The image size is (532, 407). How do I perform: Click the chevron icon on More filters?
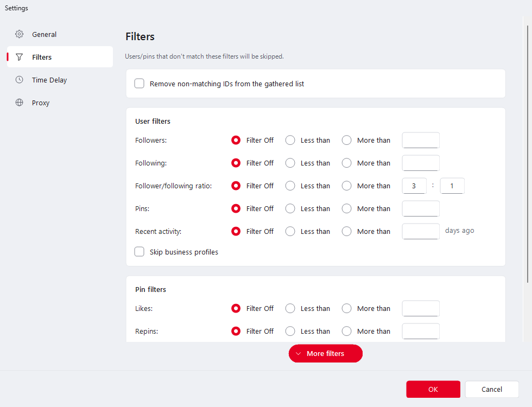coord(298,353)
